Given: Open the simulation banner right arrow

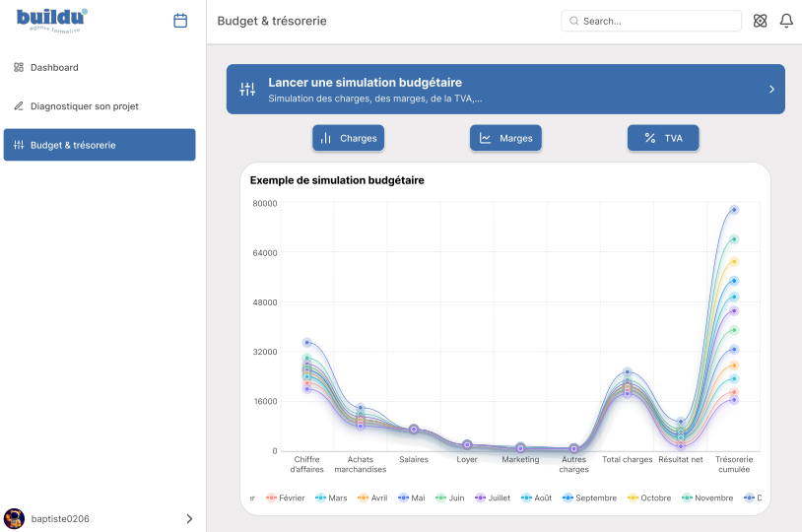Looking at the screenshot, I should tap(771, 90).
